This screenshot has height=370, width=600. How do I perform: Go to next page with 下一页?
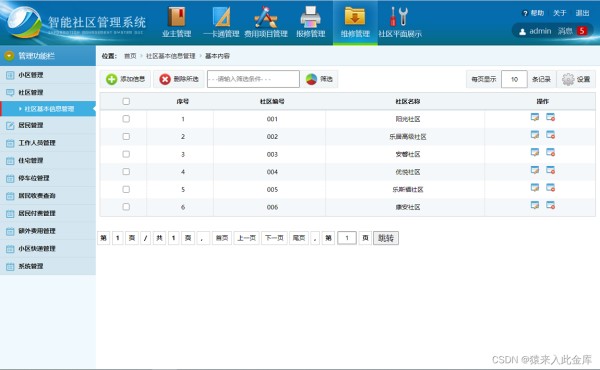pyautogui.click(x=274, y=238)
